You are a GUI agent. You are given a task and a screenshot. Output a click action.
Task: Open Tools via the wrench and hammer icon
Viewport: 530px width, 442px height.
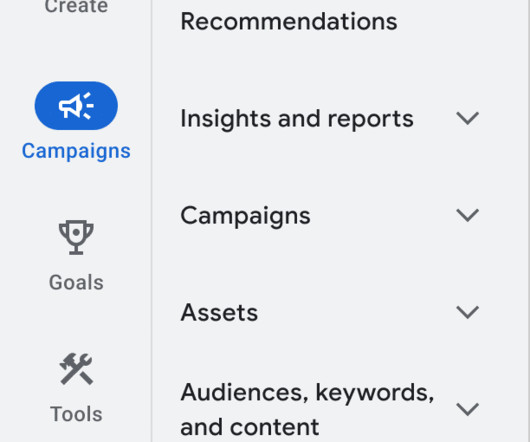[x=76, y=369]
